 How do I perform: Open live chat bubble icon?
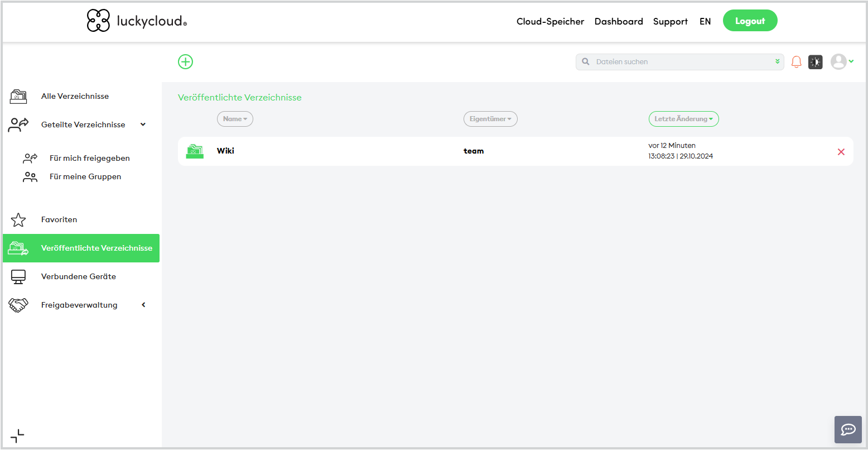848,429
